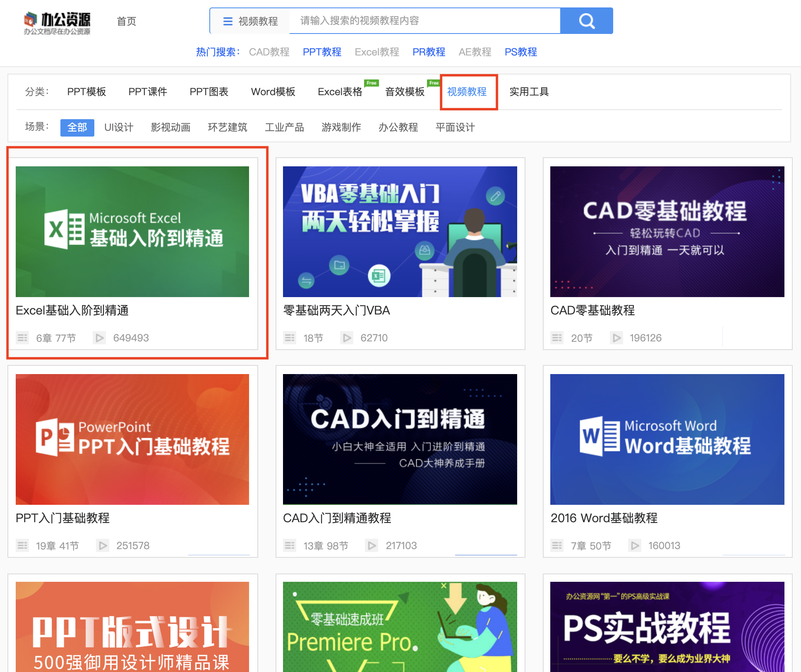Image resolution: width=801 pixels, height=672 pixels.
Task: Click the 7章 50节 chapter count text
Action: tap(591, 546)
